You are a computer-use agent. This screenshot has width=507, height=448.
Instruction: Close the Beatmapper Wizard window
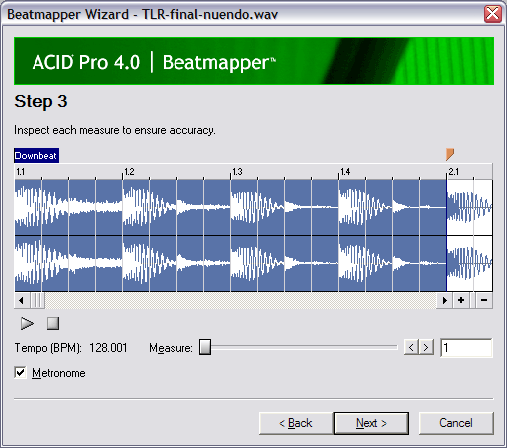point(493,14)
